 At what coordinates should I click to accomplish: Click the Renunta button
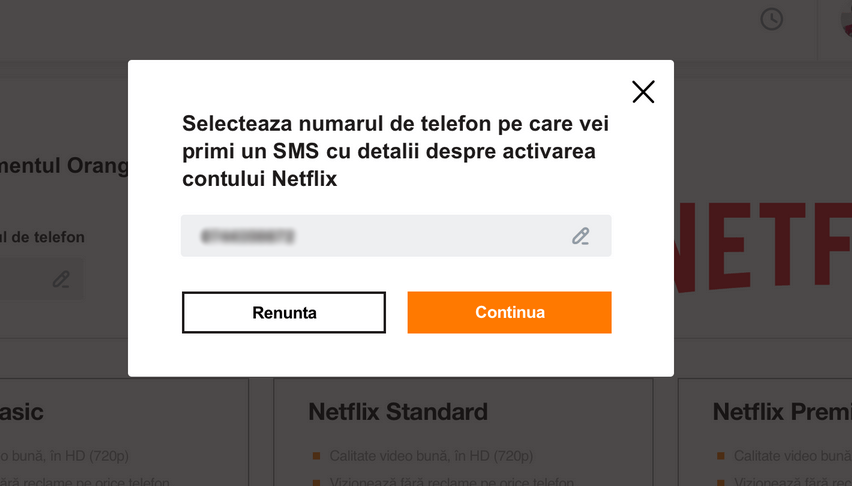[x=284, y=313]
